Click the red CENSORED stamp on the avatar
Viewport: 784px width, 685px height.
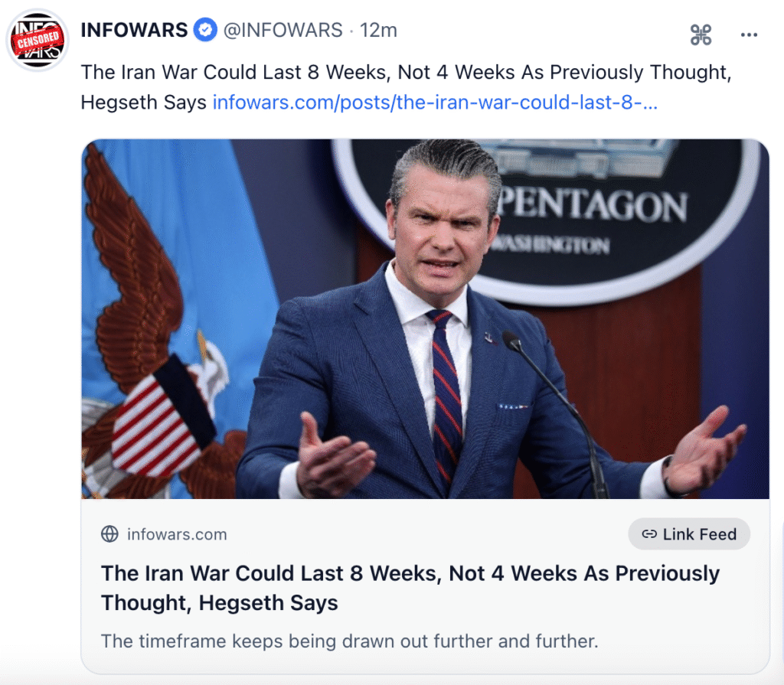tap(38, 40)
